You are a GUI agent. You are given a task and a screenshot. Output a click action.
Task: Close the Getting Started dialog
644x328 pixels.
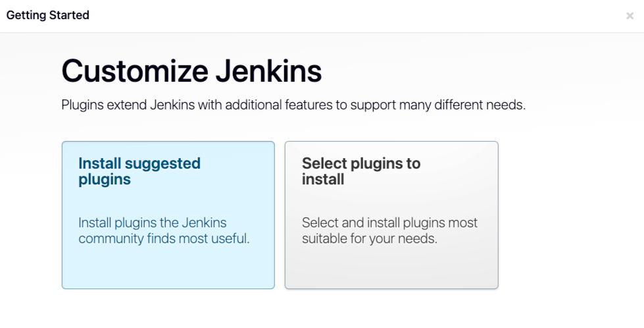[630, 16]
